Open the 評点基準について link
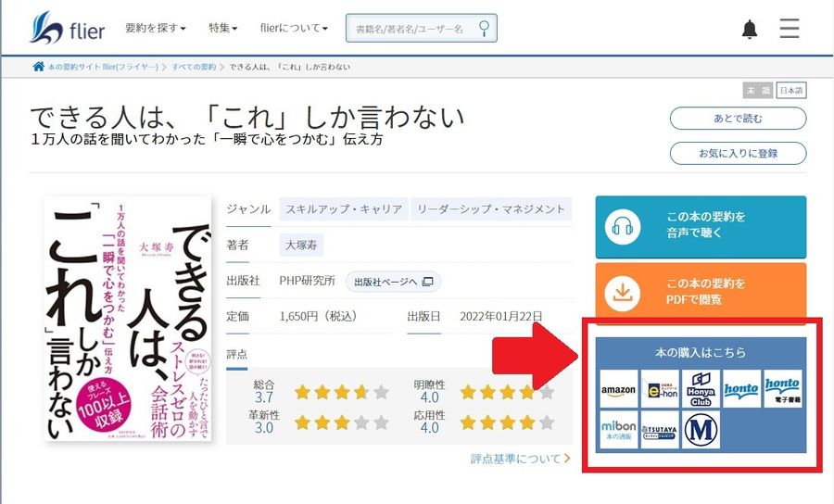Image resolution: width=834 pixels, height=504 pixels. (x=520, y=459)
